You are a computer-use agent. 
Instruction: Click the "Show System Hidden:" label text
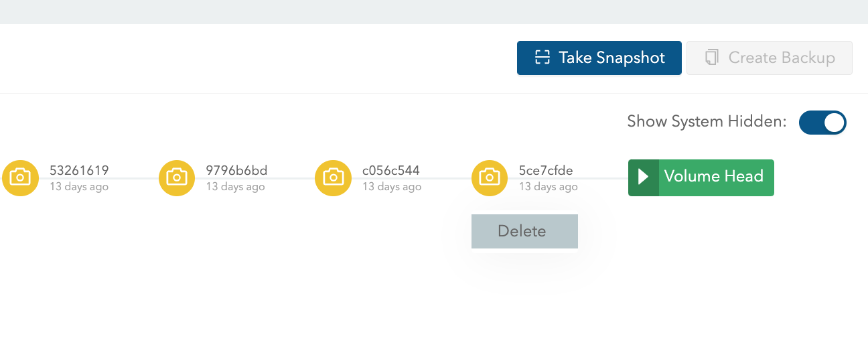click(707, 122)
